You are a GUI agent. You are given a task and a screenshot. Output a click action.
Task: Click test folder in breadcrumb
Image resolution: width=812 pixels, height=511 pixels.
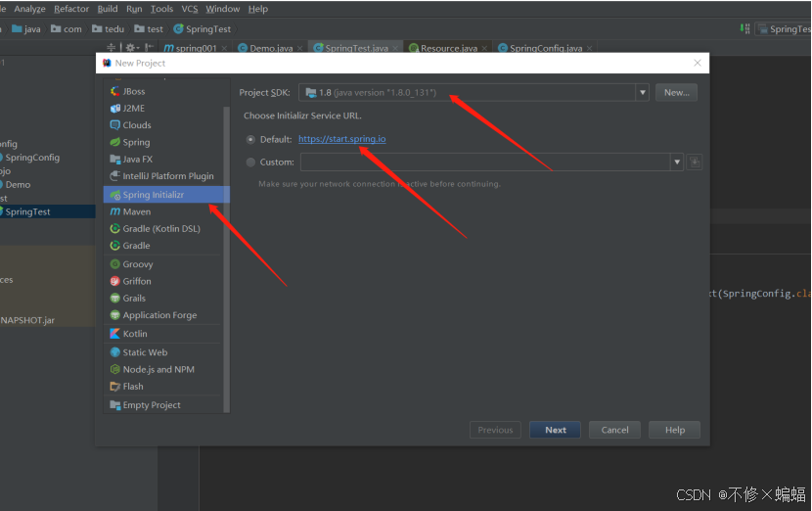(x=149, y=29)
